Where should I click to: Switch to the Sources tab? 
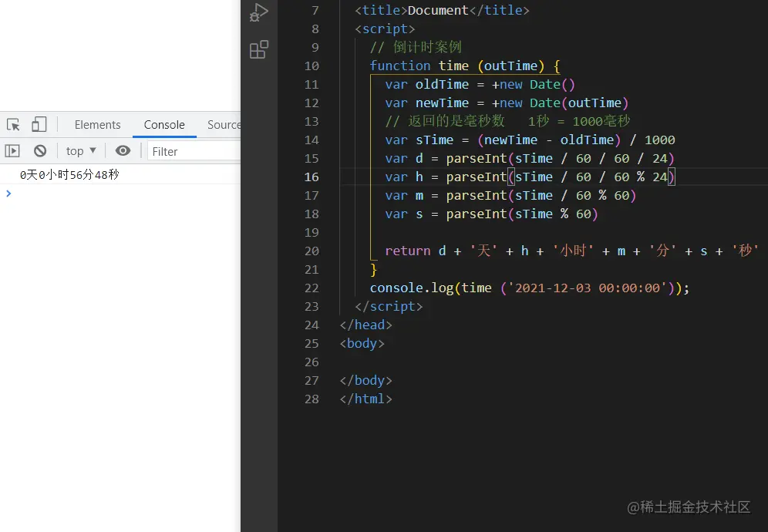point(224,125)
